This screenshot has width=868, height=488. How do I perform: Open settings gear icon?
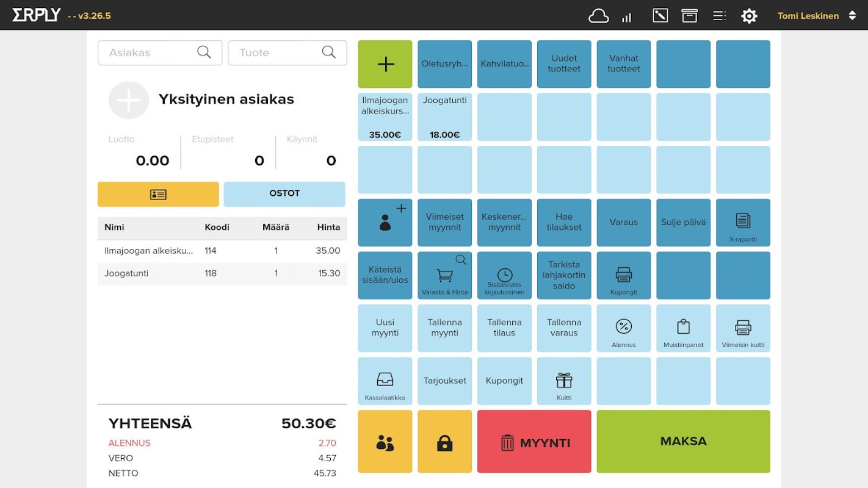[x=749, y=16]
